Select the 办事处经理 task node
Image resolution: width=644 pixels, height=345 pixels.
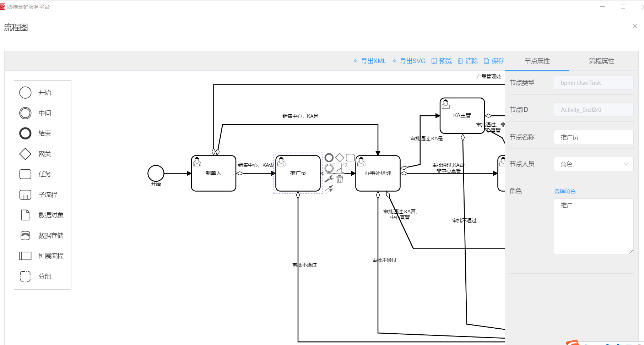[x=378, y=174]
